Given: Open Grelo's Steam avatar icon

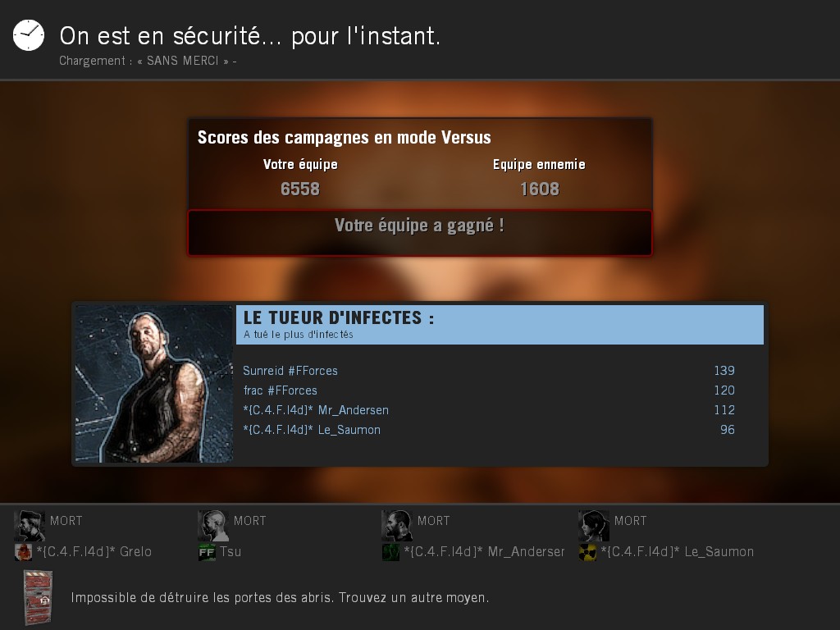Looking at the screenshot, I should pyautogui.click(x=23, y=552).
